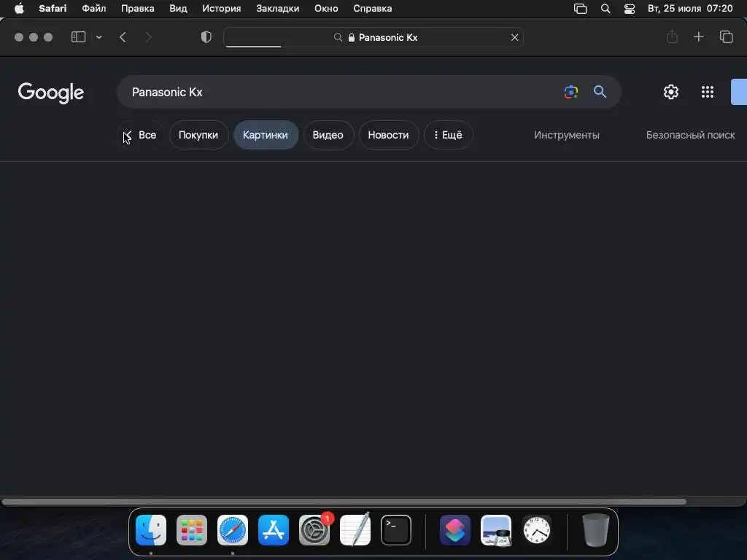Open TextEdit from the Dock
Image resolution: width=747 pixels, height=560 pixels.
click(x=355, y=530)
